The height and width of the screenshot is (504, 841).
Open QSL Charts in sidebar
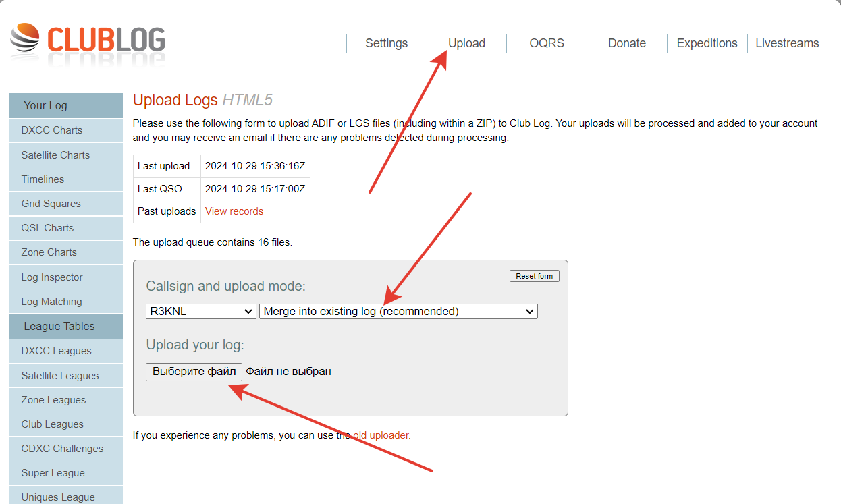click(65, 228)
